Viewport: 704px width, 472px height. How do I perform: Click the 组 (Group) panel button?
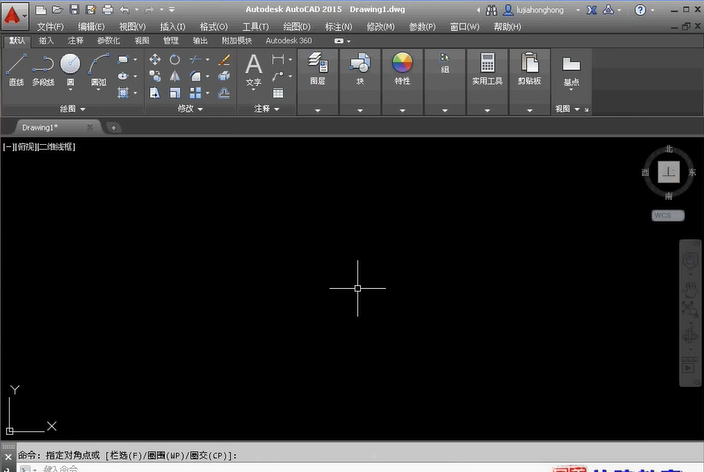pos(444,63)
